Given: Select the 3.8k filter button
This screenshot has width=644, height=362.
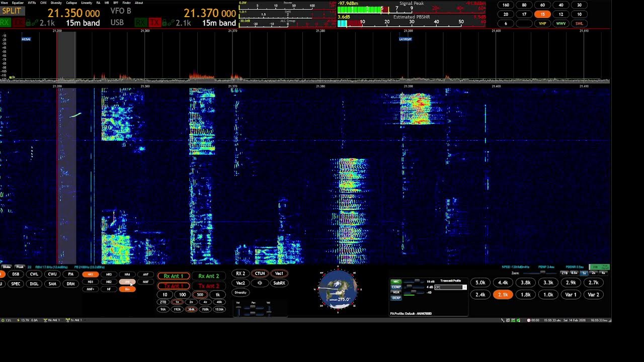Looking at the screenshot, I should (526, 283).
